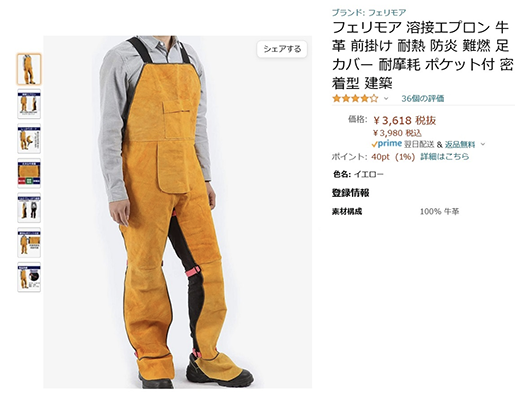The height and width of the screenshot is (400, 515).
Task: Click the prime logo icon
Action: (387, 144)
